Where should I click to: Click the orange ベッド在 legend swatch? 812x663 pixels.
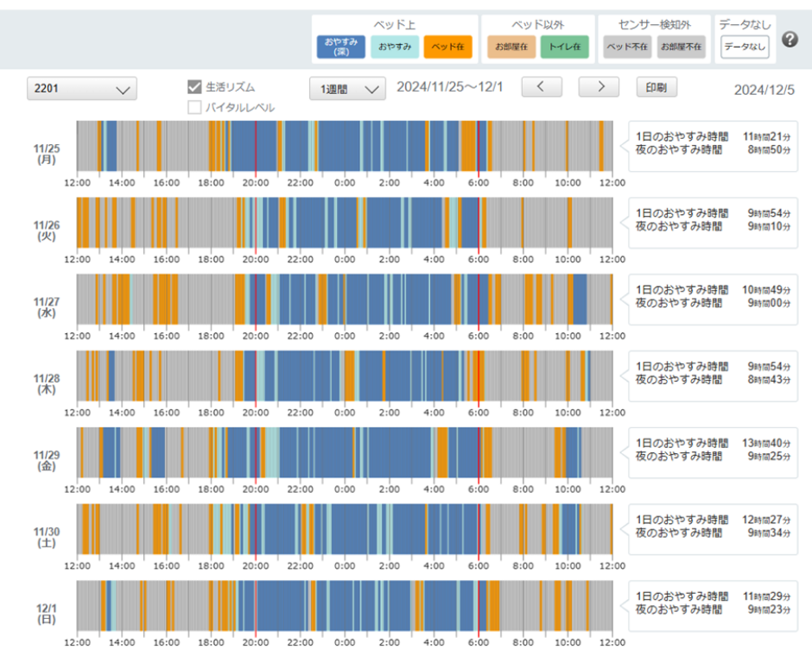pyautogui.click(x=448, y=47)
